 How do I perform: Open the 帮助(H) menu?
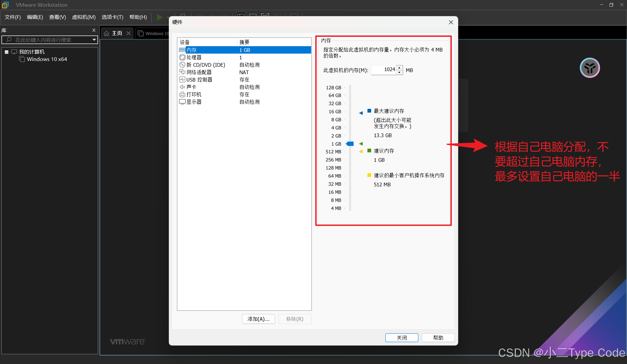[x=138, y=17]
